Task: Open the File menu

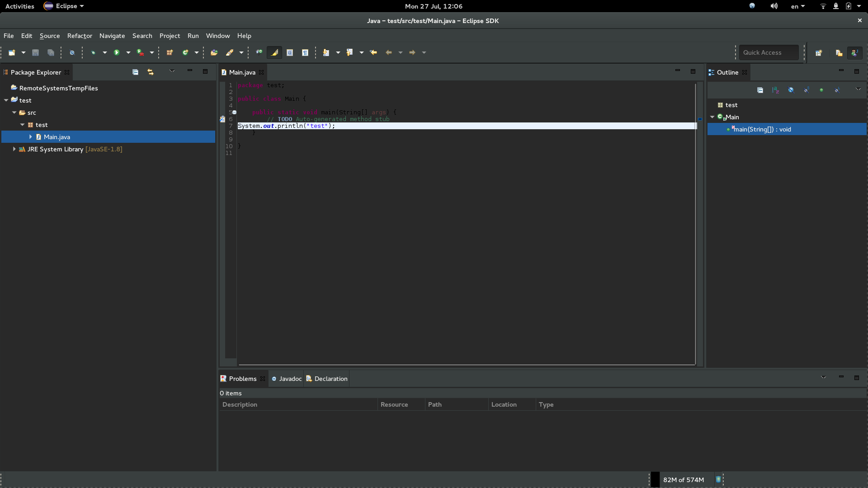Action: (9, 36)
